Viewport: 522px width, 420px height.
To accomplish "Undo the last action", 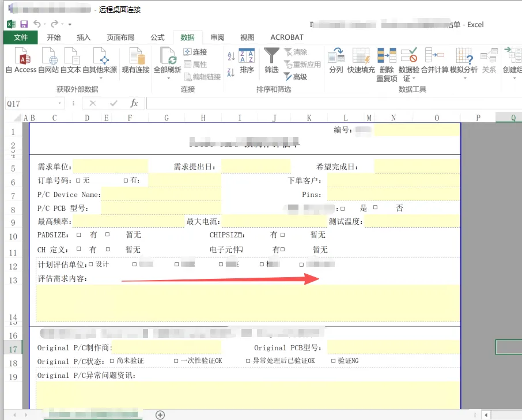I will pyautogui.click(x=37, y=24).
